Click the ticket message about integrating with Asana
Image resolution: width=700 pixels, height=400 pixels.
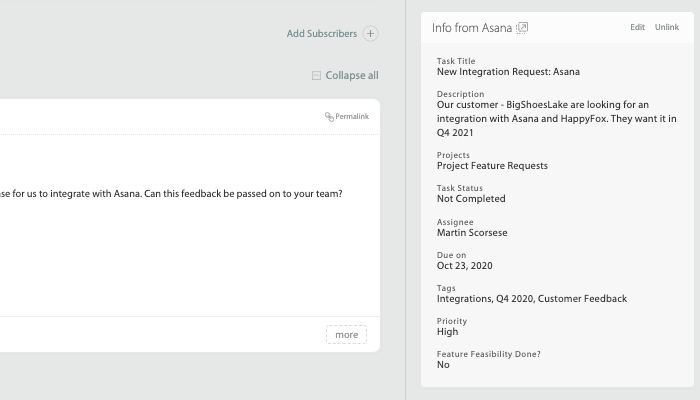click(x=171, y=194)
